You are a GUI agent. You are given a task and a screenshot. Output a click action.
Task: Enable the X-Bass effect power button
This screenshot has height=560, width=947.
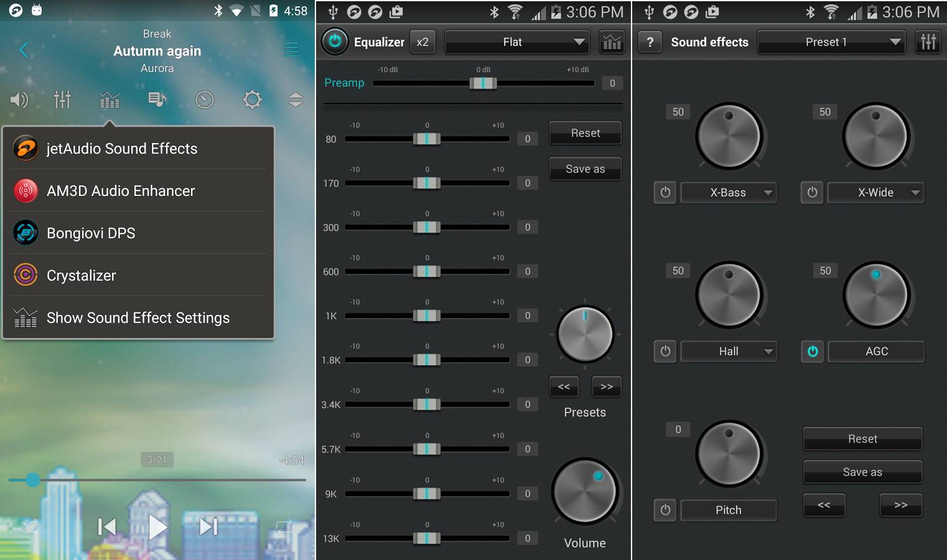click(x=665, y=192)
